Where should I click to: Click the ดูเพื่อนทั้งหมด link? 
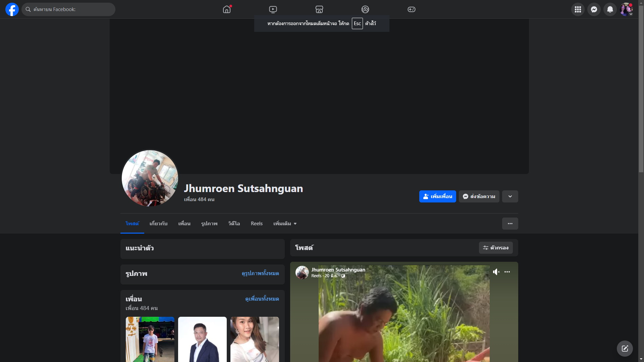point(262,299)
